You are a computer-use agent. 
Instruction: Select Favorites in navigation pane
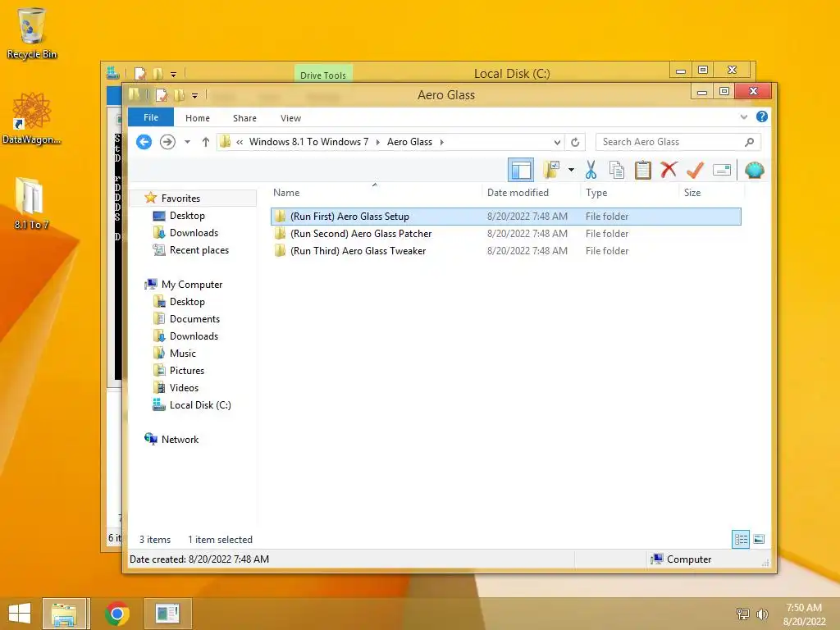(x=180, y=199)
